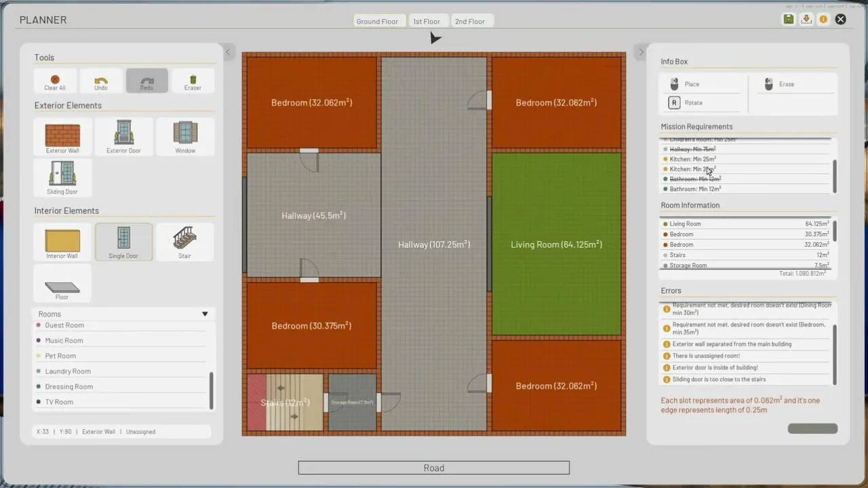Click the Hallway (45.5m²) room
The height and width of the screenshot is (488, 868).
point(313,216)
